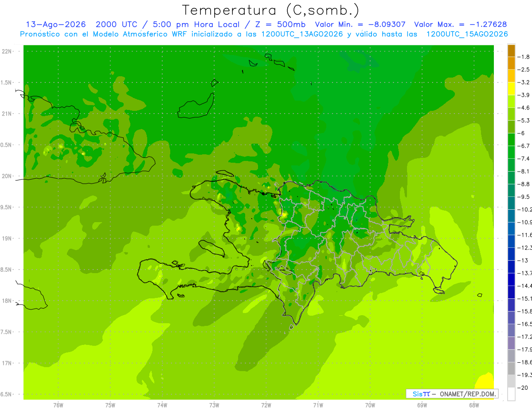Image resolution: width=532 pixels, height=411 pixels.
Task: Click the pressure level "Z = 500mb"
Action: pos(280,24)
